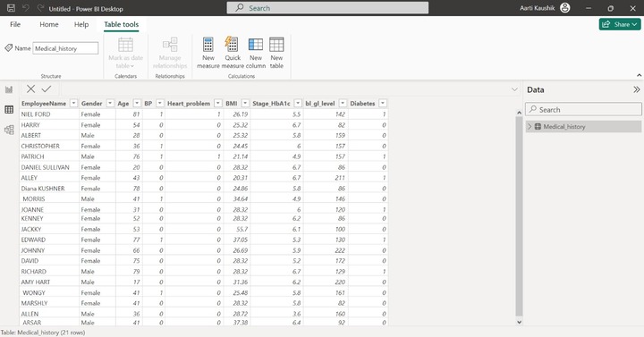Open the EmployeeName column filter dropdown
Image resolution: width=644 pixels, height=337 pixels.
point(73,103)
